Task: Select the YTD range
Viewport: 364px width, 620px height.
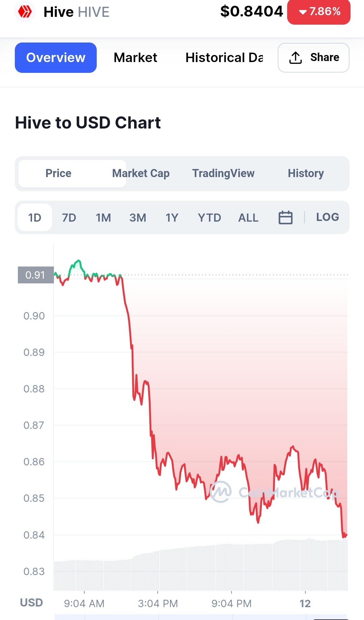Action: (209, 218)
